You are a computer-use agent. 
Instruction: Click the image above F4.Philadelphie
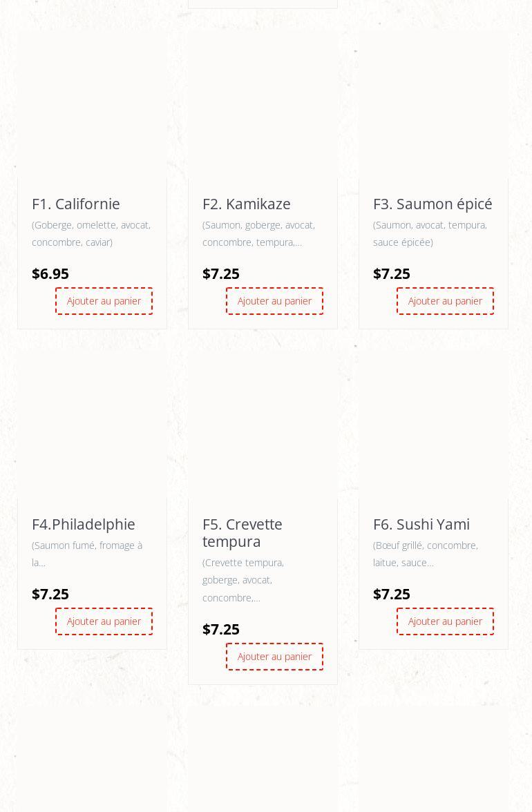92,425
